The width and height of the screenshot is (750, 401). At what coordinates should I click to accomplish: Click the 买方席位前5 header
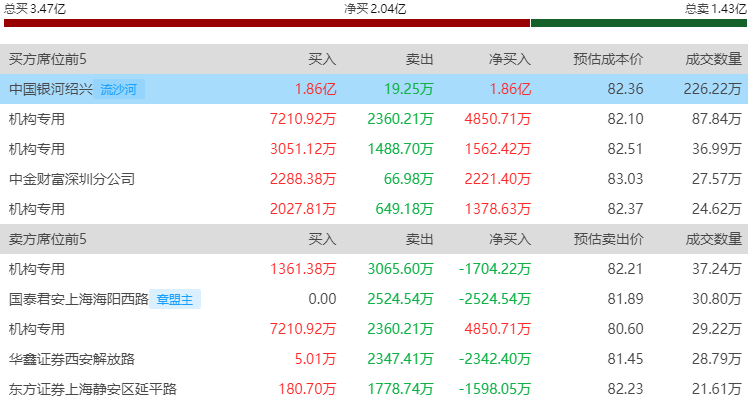point(48,59)
